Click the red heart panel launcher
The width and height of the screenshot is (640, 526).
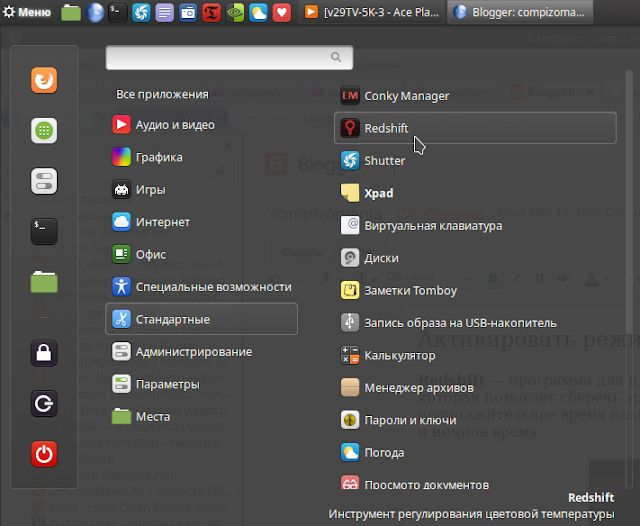click(x=282, y=12)
